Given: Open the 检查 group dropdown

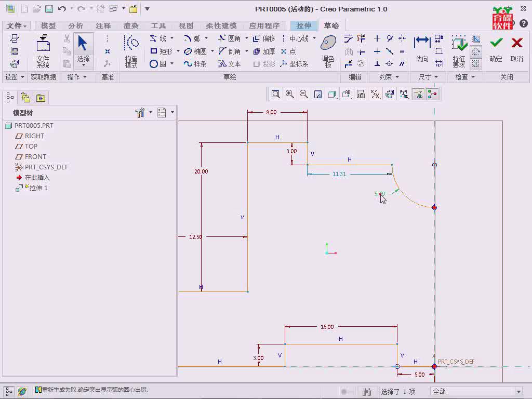Looking at the screenshot, I should 465,77.
